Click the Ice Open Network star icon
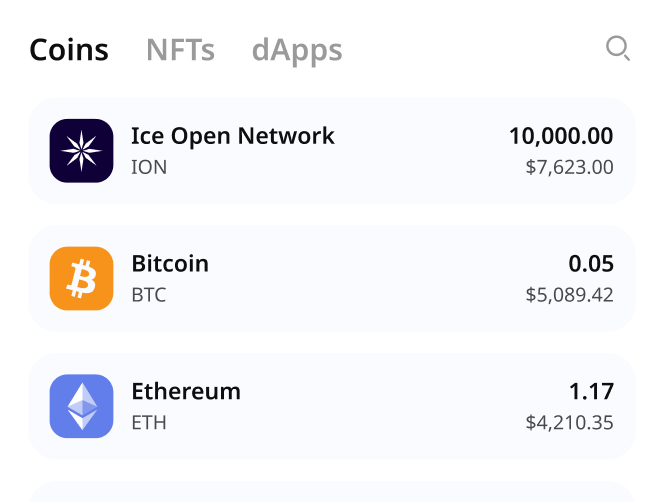Viewport: 664px width, 502px height. tap(81, 151)
